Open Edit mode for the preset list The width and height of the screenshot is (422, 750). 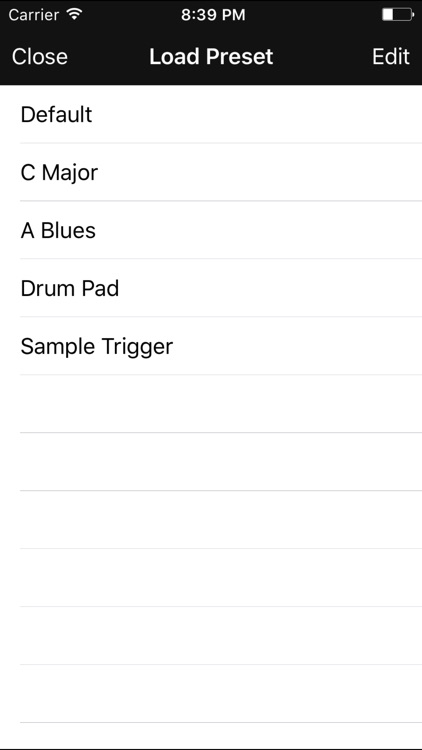click(391, 56)
